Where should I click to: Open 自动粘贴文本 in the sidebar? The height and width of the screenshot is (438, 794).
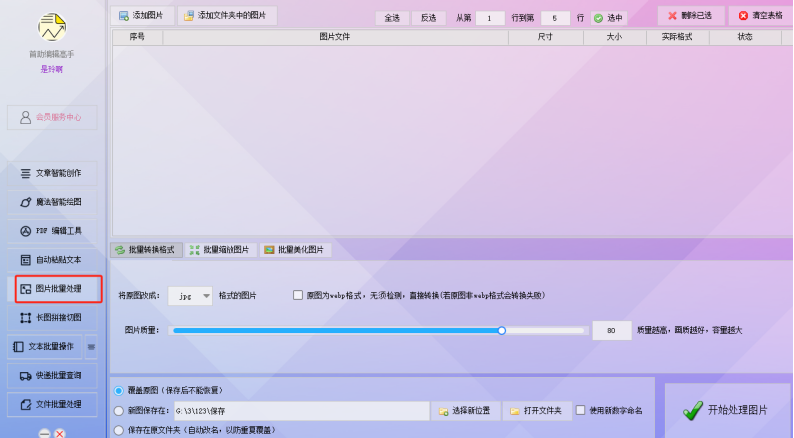click(52, 260)
